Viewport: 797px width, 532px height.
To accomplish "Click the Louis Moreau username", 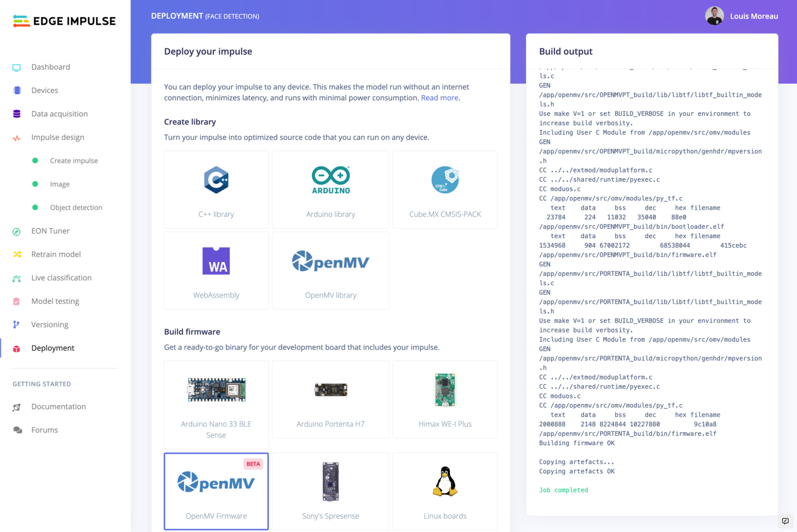I will pyautogui.click(x=754, y=16).
